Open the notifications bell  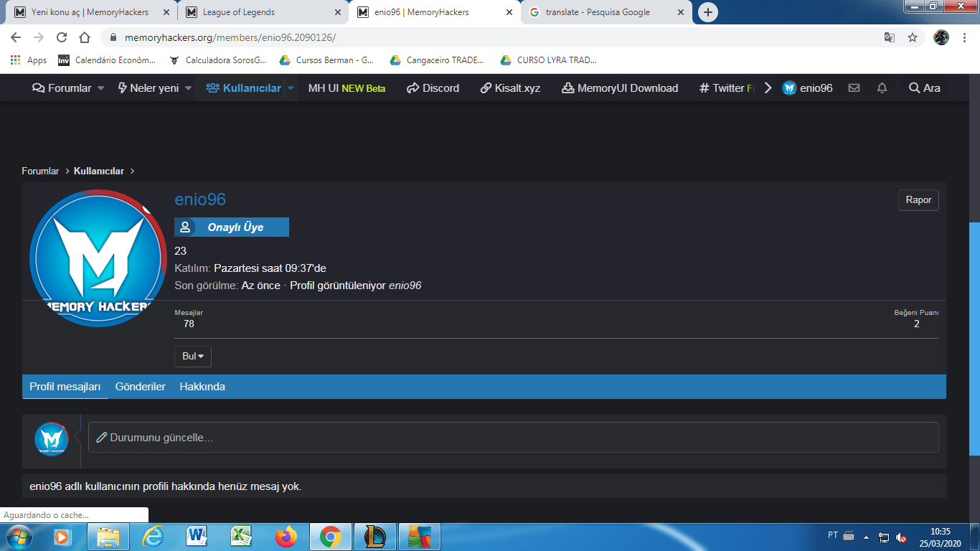(x=882, y=88)
